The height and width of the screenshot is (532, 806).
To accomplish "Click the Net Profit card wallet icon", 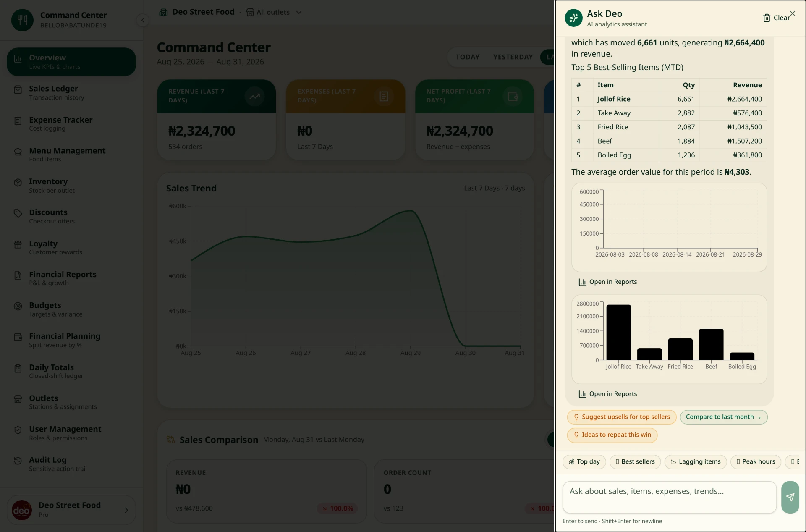I will (x=513, y=96).
